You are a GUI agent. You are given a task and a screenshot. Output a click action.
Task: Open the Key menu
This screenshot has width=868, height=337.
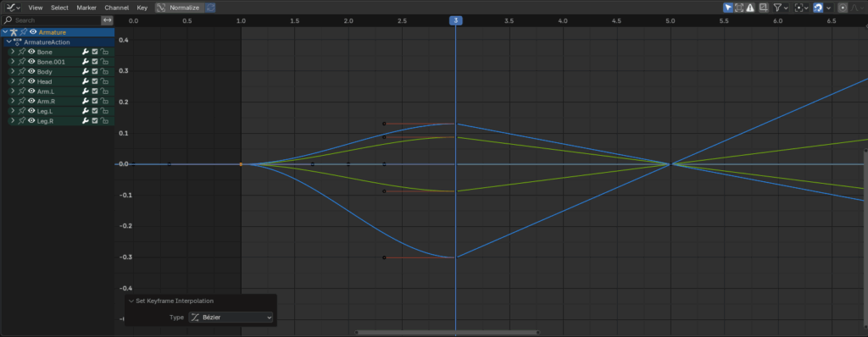click(142, 8)
